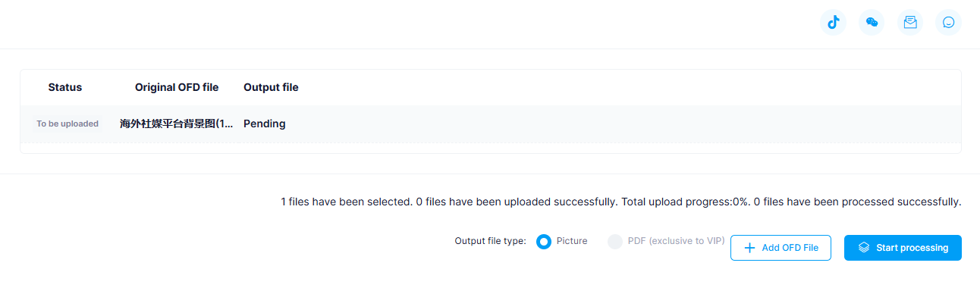Click the email envelope icon
The image size is (980, 291).
pyautogui.click(x=910, y=22)
